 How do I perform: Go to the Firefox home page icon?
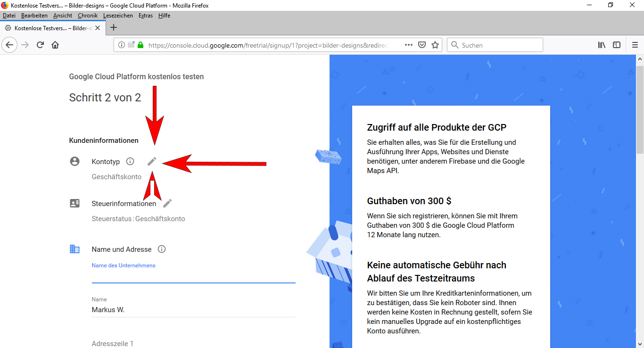(55, 45)
